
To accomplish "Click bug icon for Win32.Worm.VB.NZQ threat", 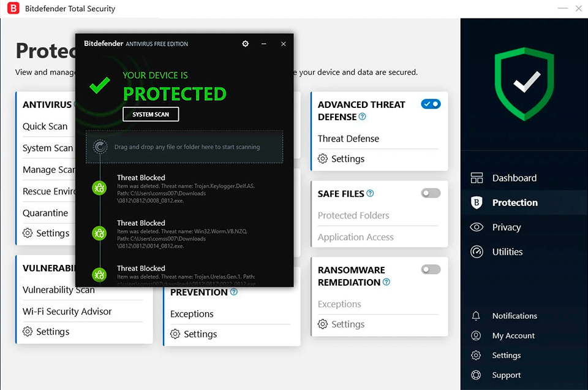I will click(99, 234).
